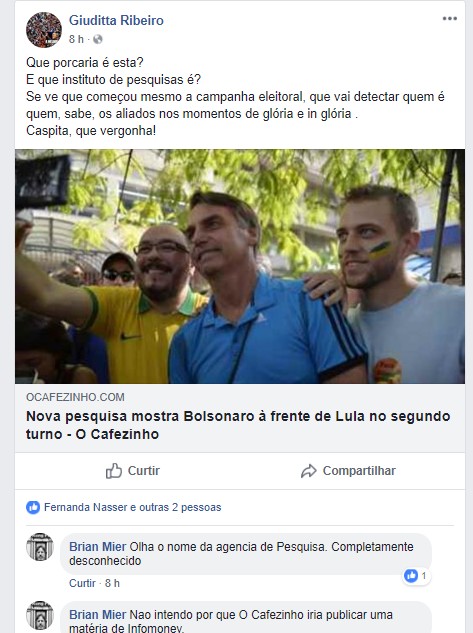The width and height of the screenshot is (473, 633).
Task: Open the Bolsonaro selfie article image
Action: [240, 266]
